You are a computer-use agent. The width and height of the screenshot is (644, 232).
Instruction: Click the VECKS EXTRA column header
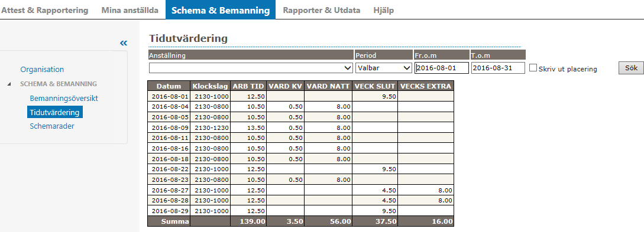tap(426, 86)
